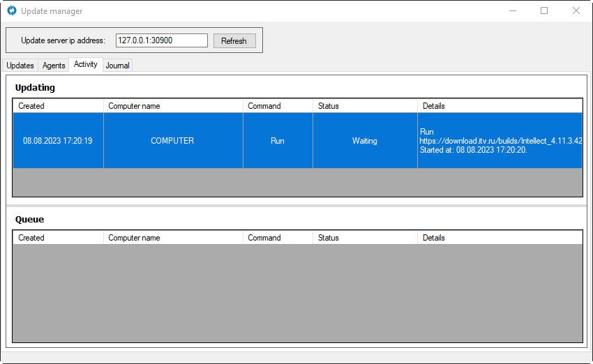Go to the Journal tab

click(x=118, y=66)
